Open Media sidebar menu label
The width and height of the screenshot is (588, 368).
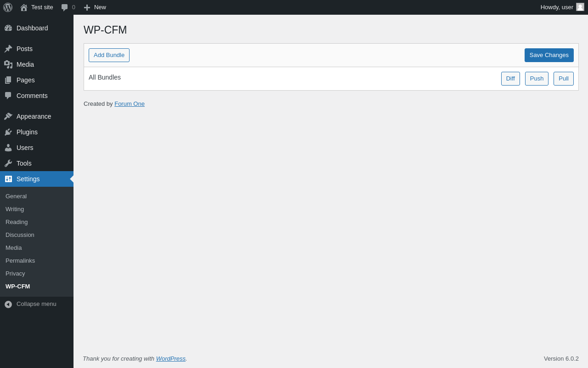click(25, 64)
